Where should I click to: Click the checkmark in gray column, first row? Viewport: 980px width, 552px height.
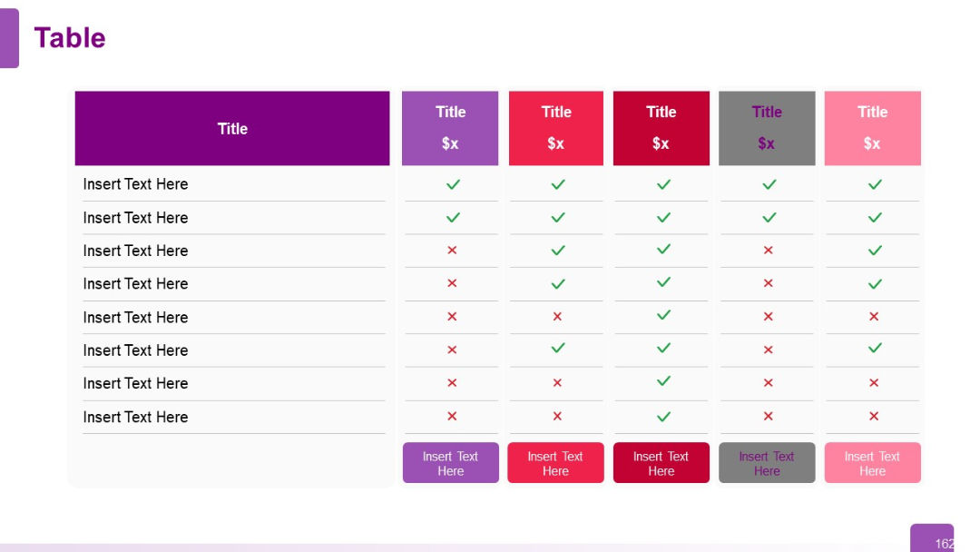pos(769,184)
